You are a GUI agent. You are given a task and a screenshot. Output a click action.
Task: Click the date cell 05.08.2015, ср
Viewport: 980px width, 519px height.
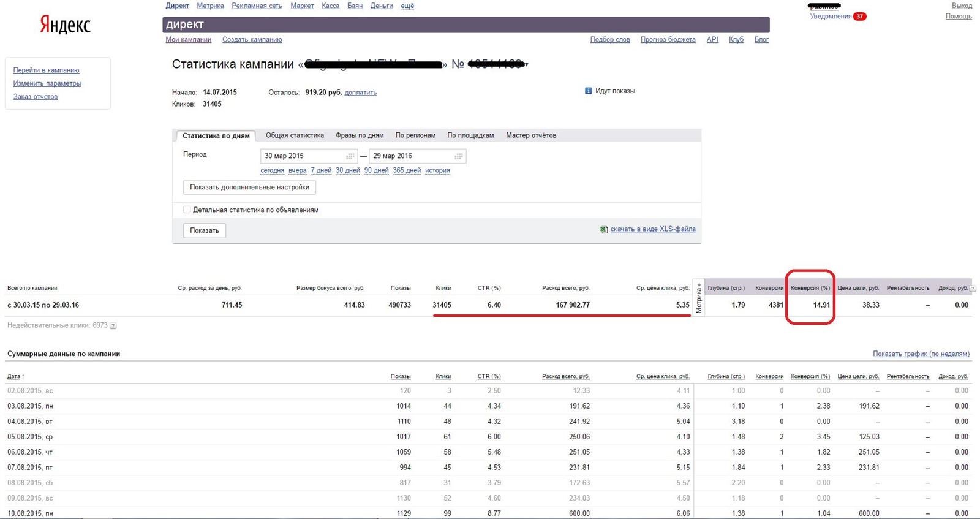tap(30, 437)
